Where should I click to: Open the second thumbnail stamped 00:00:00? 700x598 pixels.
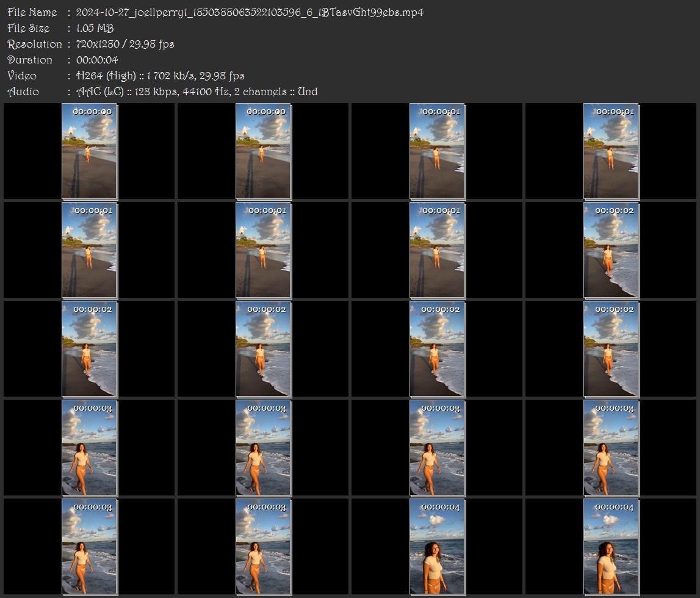[x=264, y=151]
